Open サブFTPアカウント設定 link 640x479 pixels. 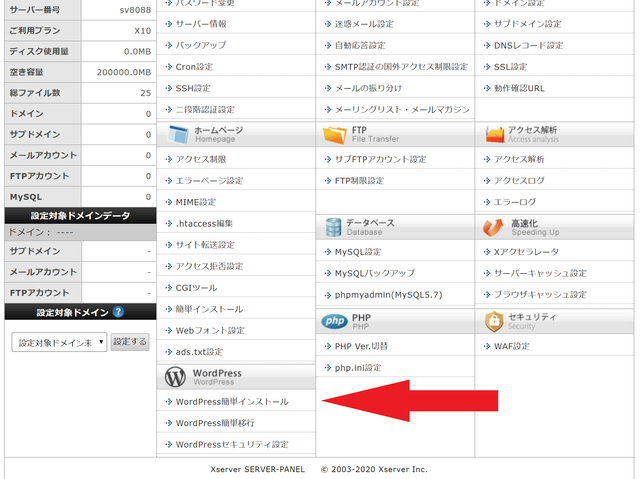(x=380, y=159)
